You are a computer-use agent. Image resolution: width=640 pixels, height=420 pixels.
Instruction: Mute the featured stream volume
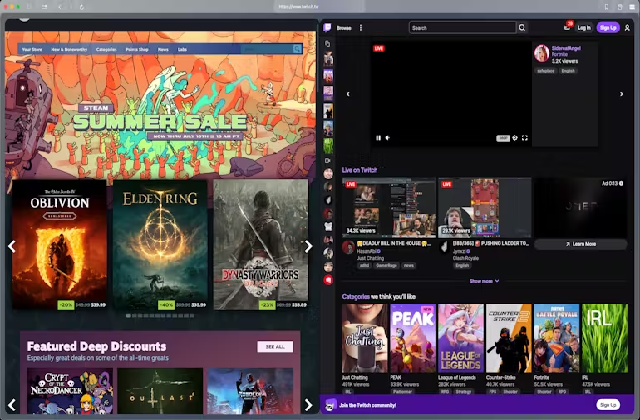pos(388,138)
